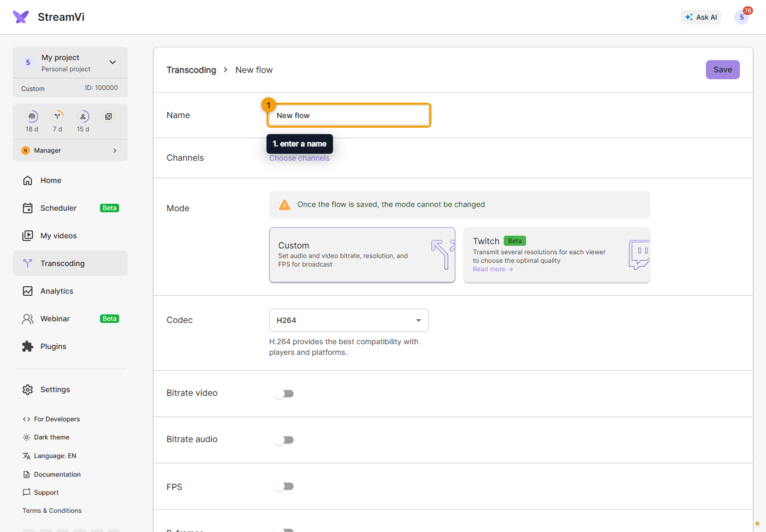
Task: Click the H.264 compatibility description text
Action: click(x=344, y=347)
